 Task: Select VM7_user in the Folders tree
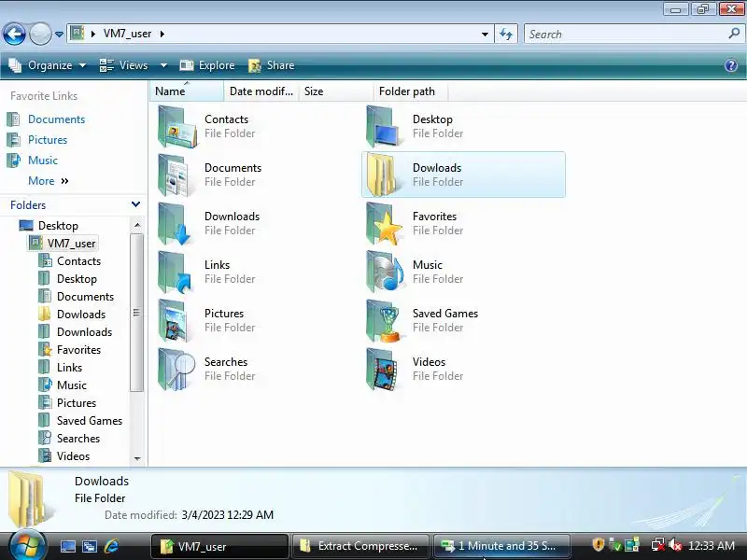72,244
